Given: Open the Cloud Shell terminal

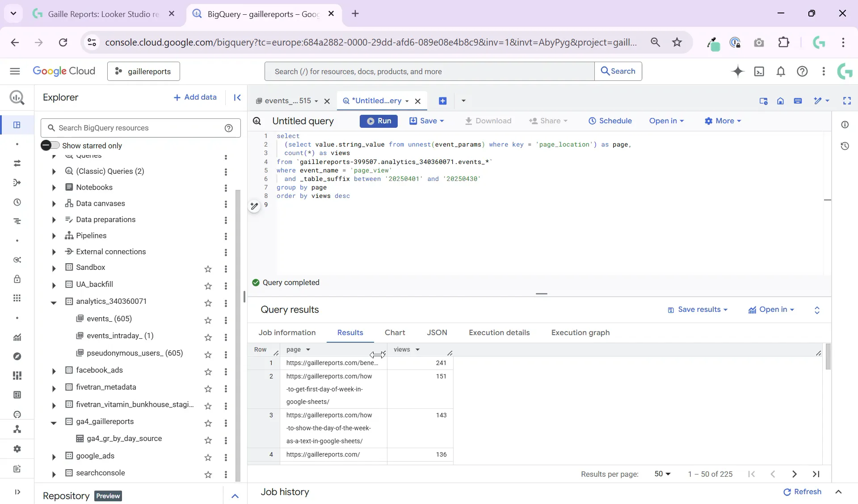Looking at the screenshot, I should click(x=760, y=71).
